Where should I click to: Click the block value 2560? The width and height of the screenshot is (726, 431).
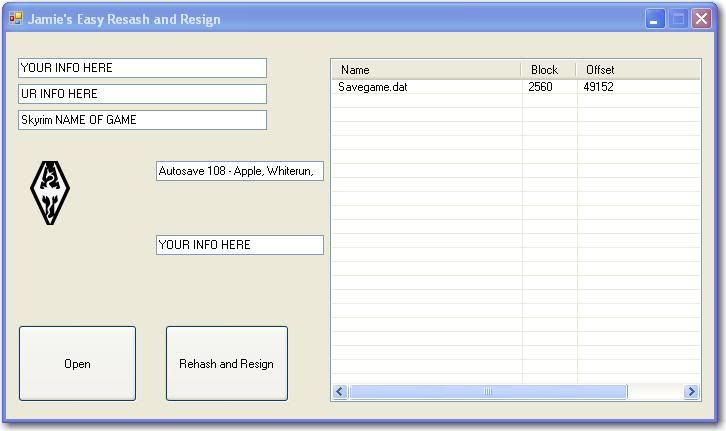540,87
